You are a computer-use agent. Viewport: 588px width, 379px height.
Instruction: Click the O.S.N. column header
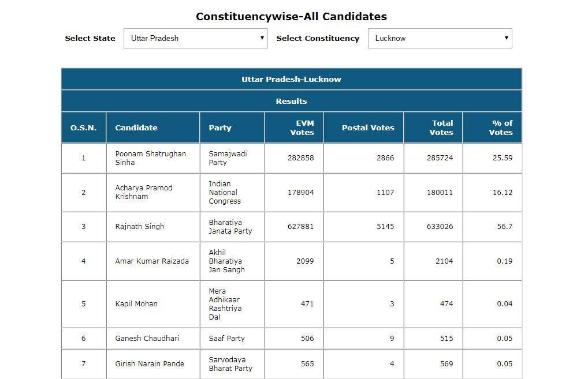click(84, 127)
